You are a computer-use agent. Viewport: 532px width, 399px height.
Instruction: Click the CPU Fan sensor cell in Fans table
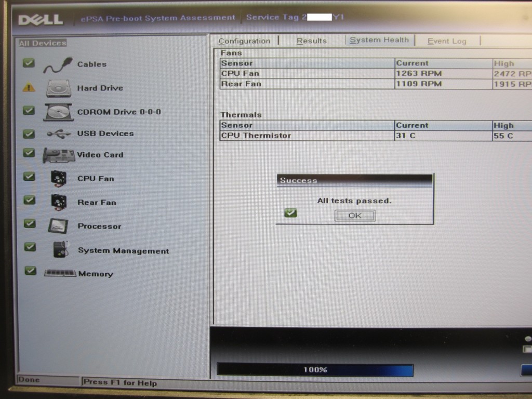point(308,74)
